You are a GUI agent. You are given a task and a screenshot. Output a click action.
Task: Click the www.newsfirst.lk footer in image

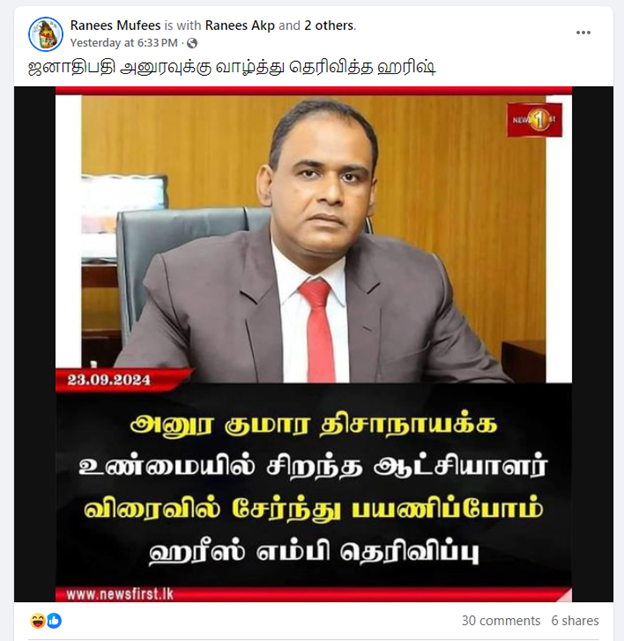[120, 594]
